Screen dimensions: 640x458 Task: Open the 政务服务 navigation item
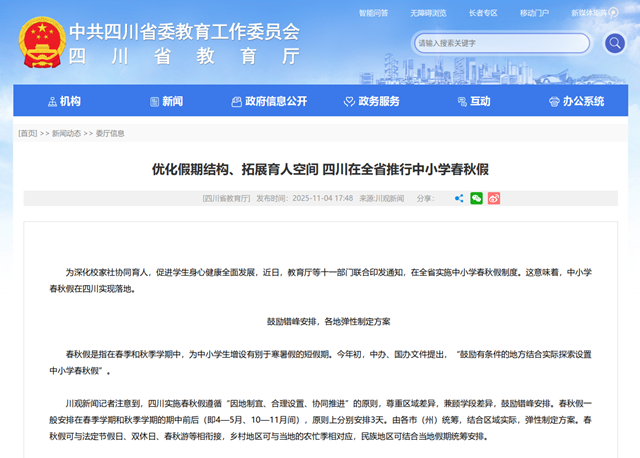tap(378, 101)
